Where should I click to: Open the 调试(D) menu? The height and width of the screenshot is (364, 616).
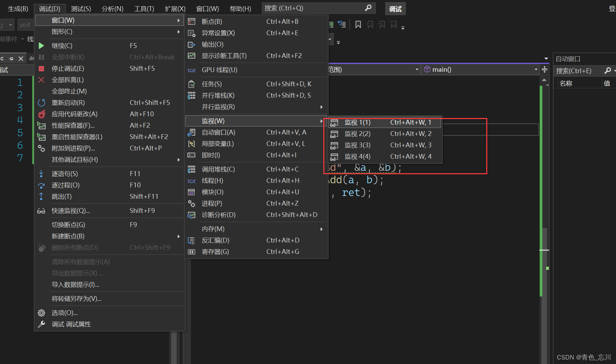point(50,9)
